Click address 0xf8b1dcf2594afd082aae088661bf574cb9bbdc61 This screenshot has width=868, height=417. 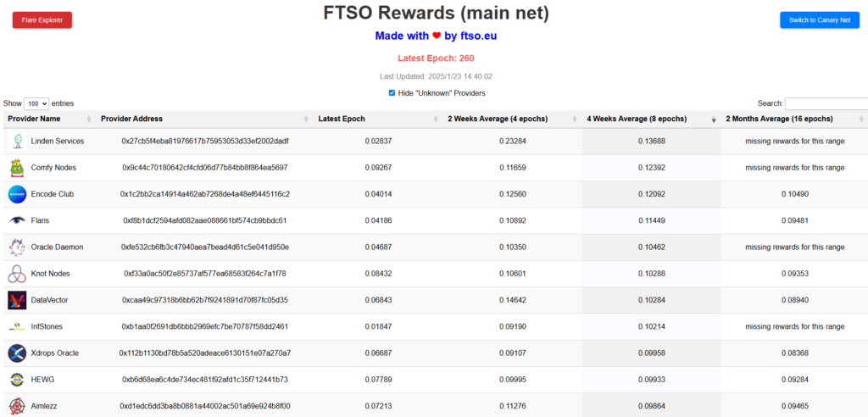pyautogui.click(x=205, y=220)
